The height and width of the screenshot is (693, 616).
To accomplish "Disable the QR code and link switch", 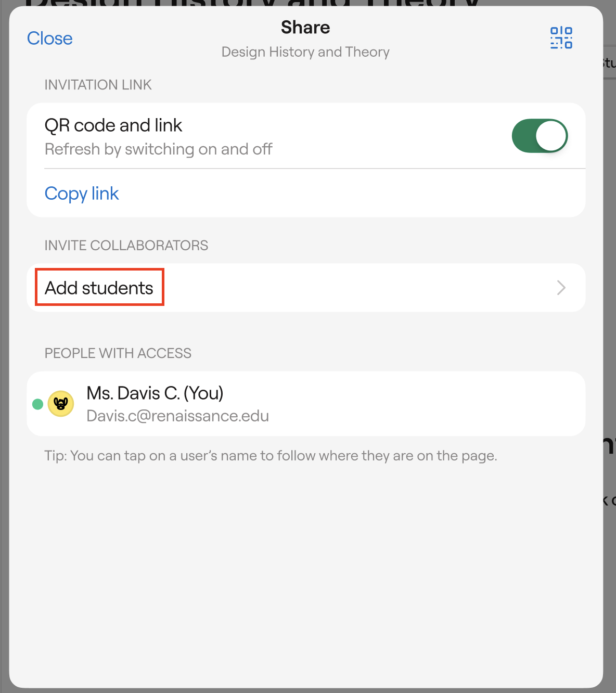I will 540,136.
